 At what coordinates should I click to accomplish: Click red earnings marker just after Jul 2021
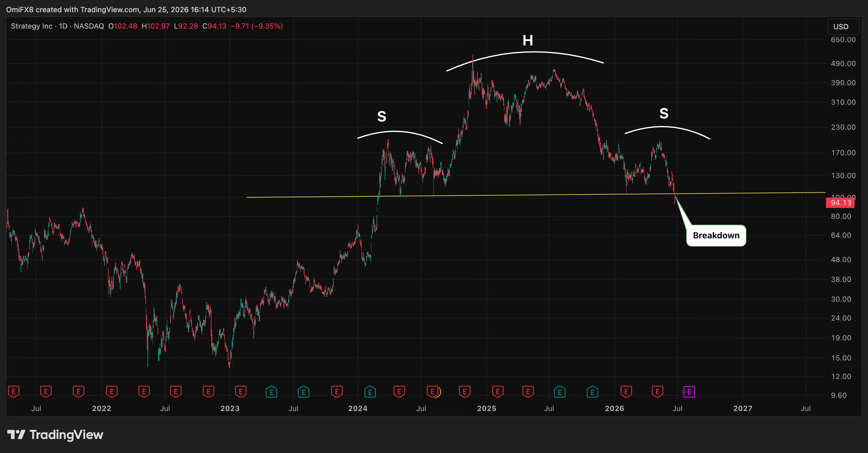click(46, 392)
